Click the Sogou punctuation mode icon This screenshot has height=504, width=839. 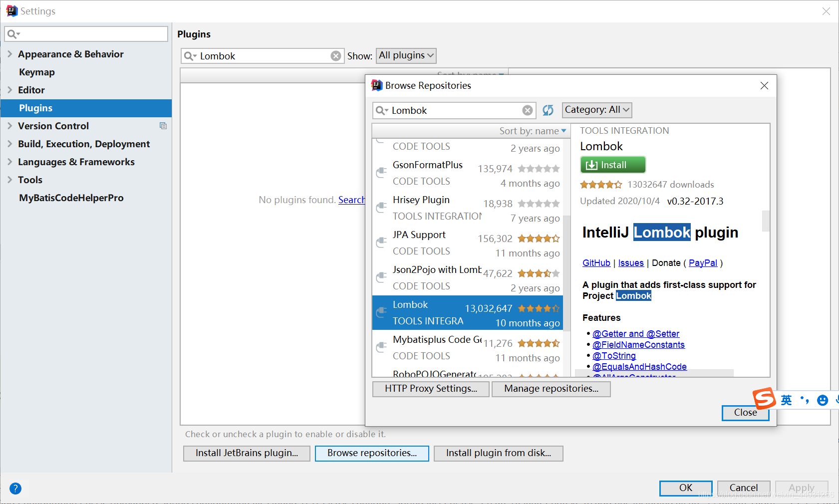[805, 400]
